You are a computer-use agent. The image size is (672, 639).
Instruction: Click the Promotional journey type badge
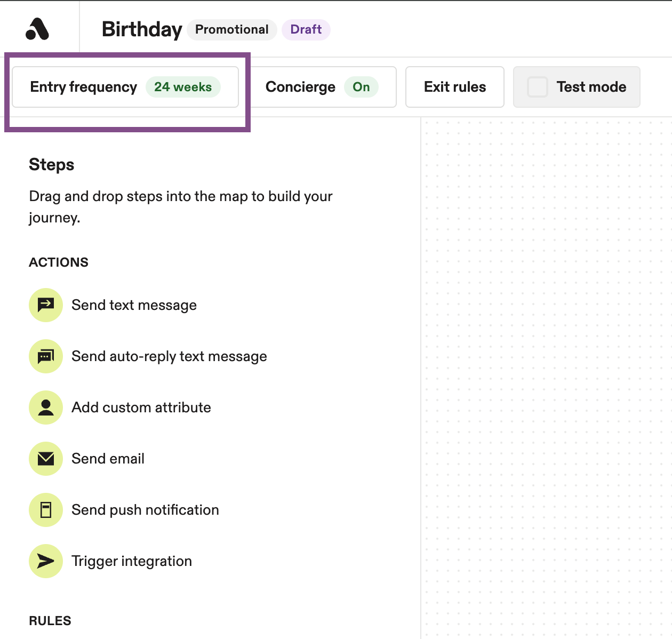pyautogui.click(x=232, y=29)
